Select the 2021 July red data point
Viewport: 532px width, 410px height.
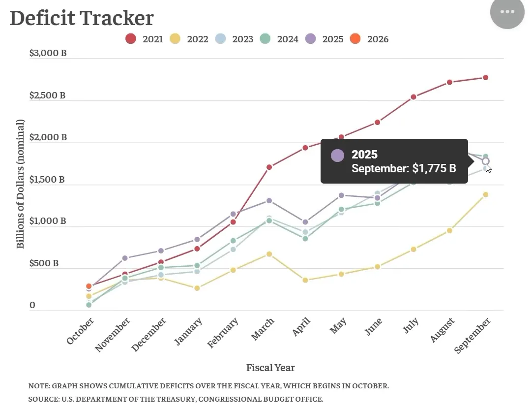point(414,97)
